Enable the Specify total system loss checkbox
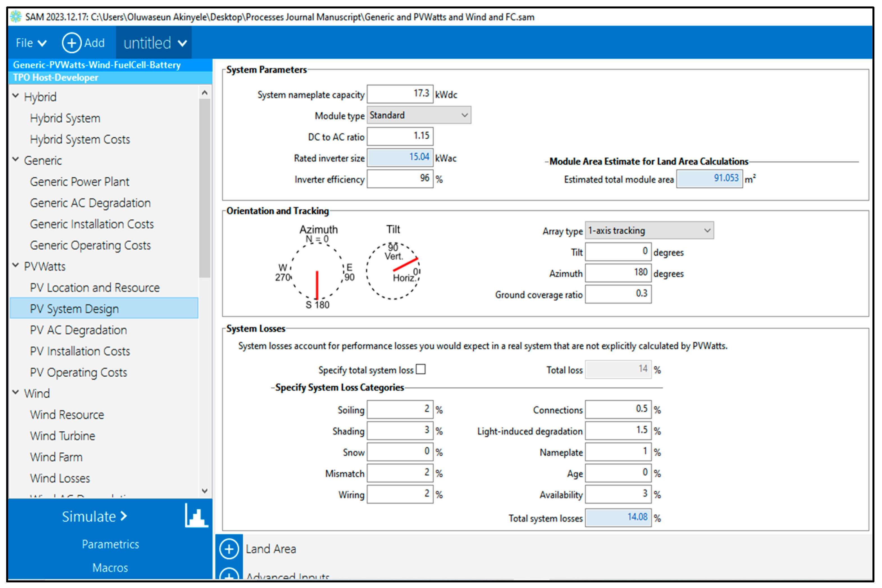 (x=421, y=370)
